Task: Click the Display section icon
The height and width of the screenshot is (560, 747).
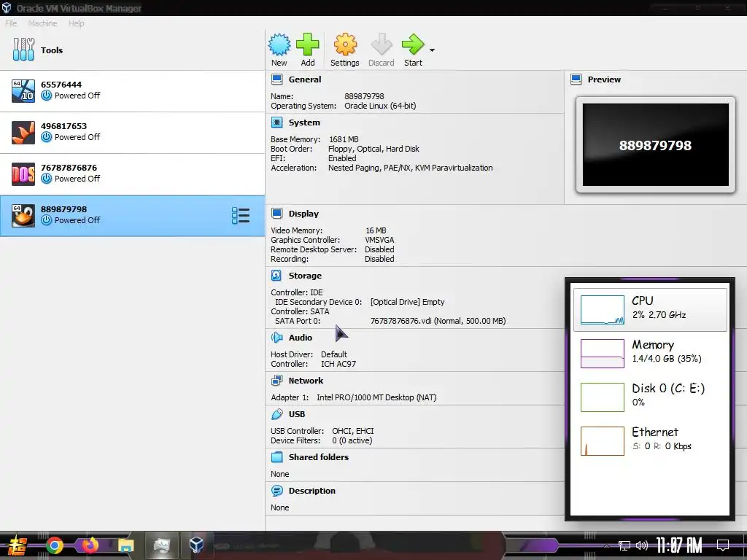Action: (276, 214)
